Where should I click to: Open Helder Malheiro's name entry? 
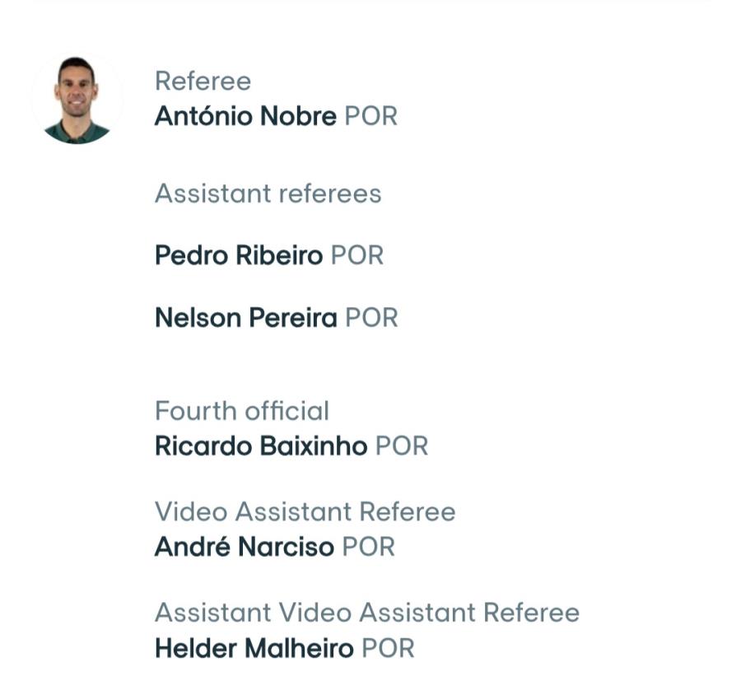[254, 647]
